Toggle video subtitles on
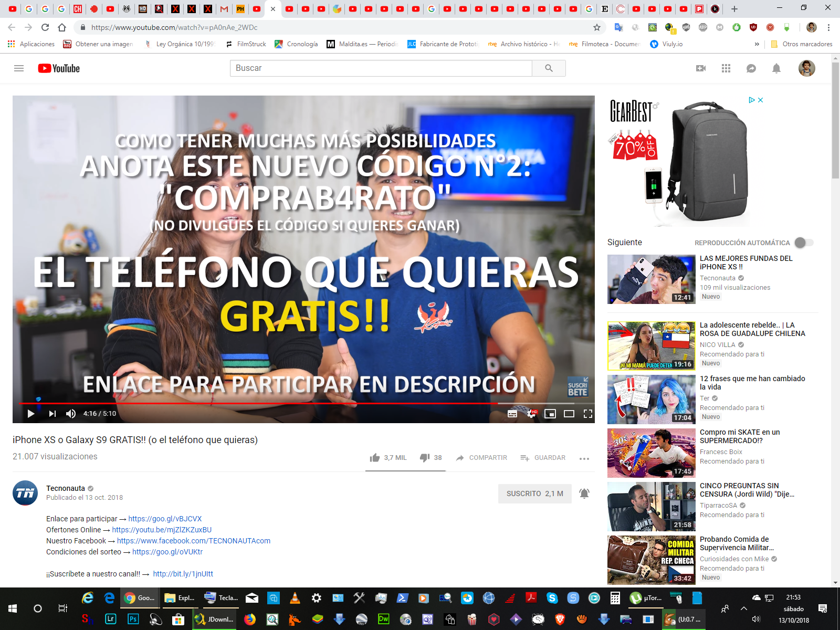The height and width of the screenshot is (630, 840). [512, 414]
